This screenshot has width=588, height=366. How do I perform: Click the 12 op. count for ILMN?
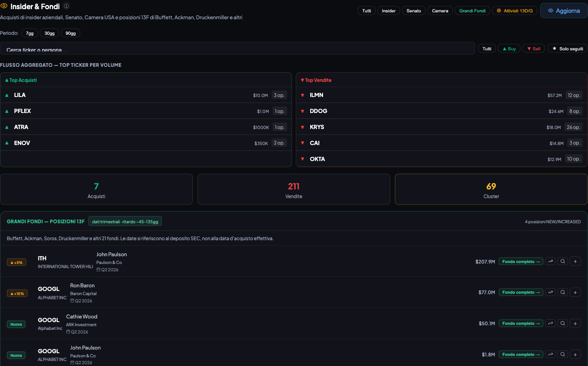(x=573, y=95)
